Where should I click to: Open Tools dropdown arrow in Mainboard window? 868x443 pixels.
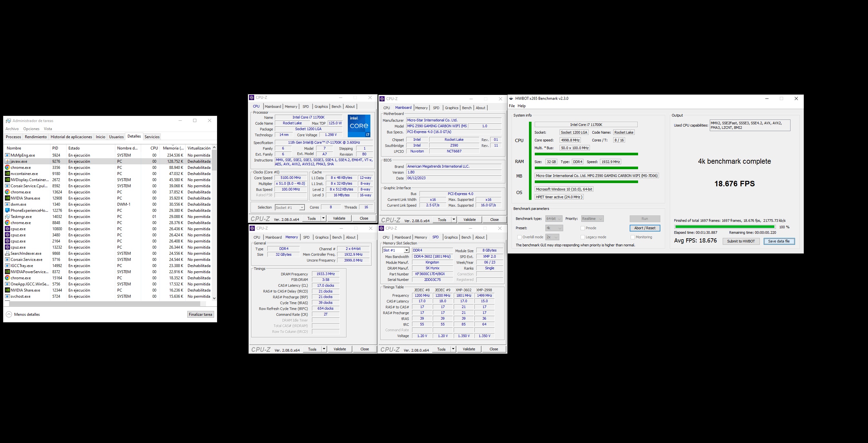click(454, 220)
